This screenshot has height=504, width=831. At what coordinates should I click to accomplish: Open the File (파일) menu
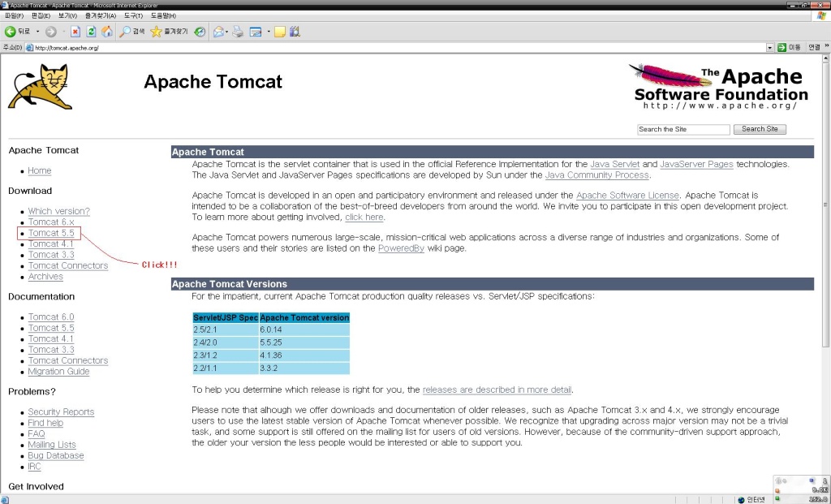(x=14, y=16)
